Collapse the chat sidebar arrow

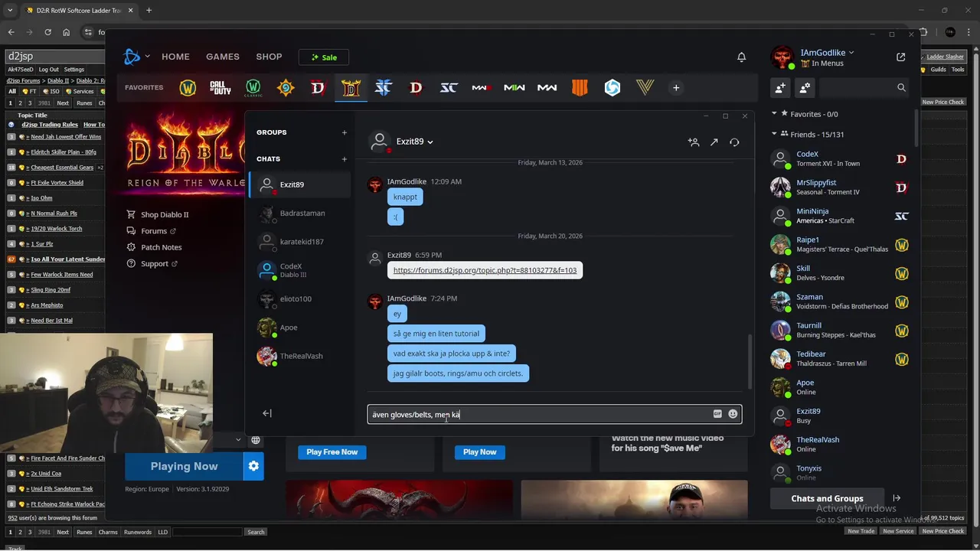pos(266,413)
